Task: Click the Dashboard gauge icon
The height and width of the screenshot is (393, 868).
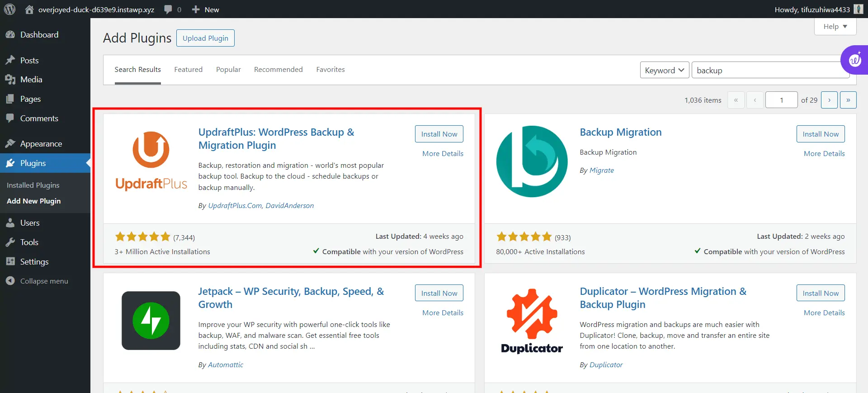Action: 10,35
